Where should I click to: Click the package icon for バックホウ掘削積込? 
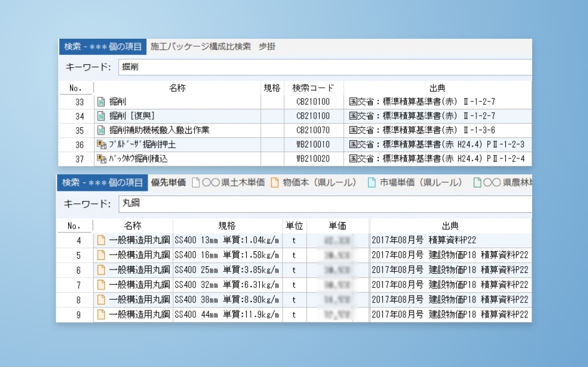(102, 158)
